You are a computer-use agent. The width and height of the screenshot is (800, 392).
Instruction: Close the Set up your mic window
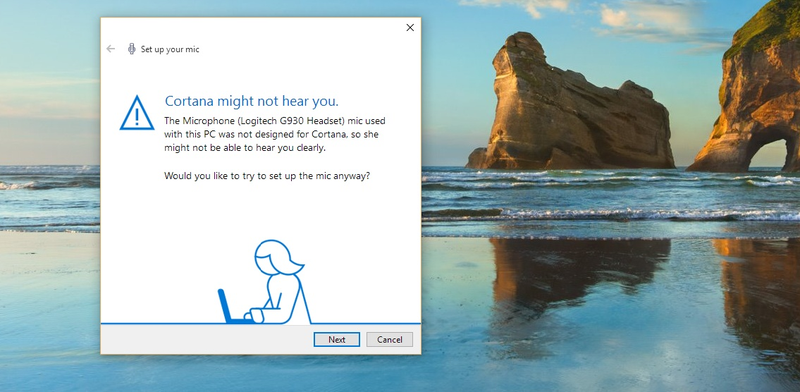point(410,28)
